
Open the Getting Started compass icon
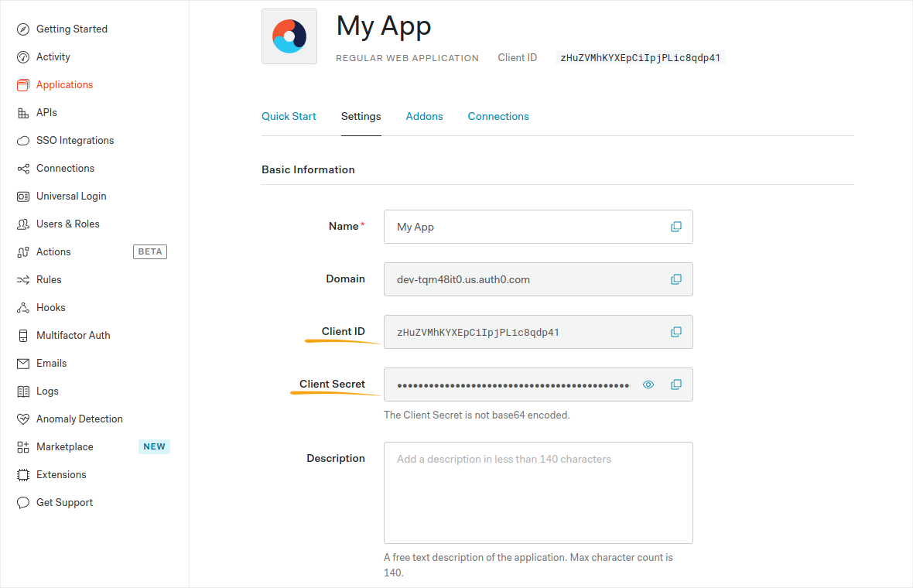point(23,29)
